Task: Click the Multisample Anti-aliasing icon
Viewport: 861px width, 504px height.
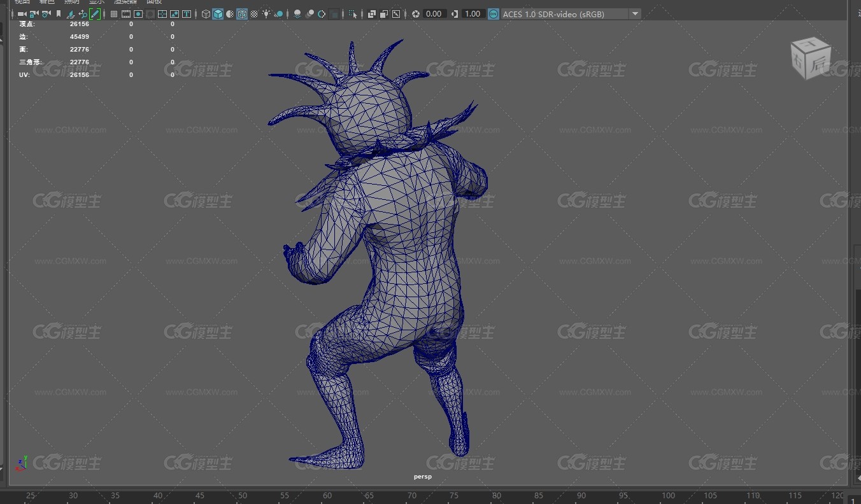Action: tap(322, 14)
